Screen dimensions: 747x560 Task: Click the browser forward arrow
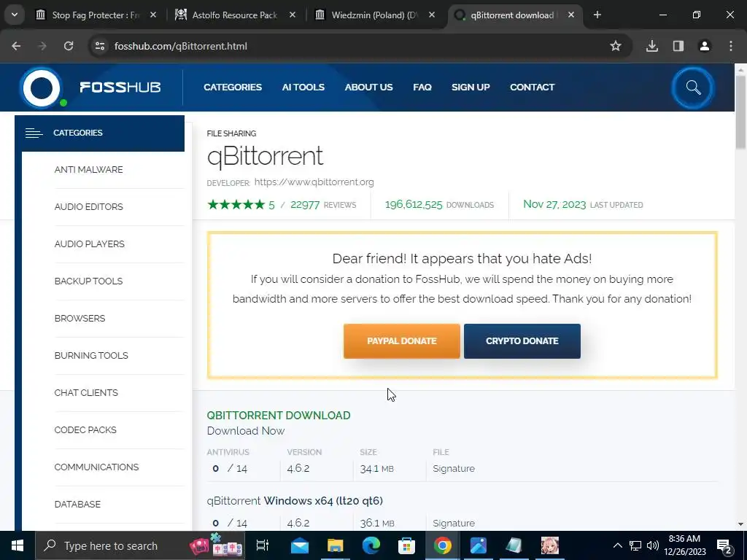[42, 46]
